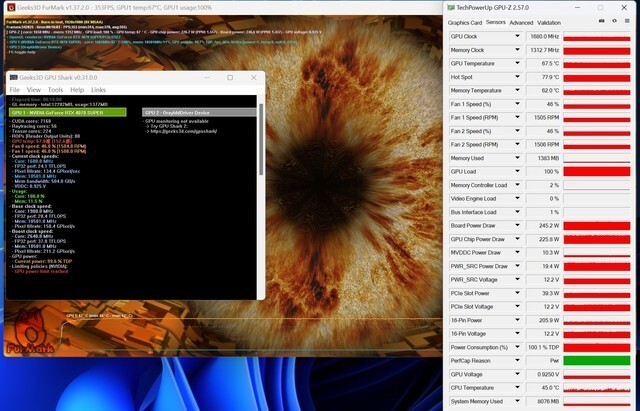Select GPU 1 NVIDIA GeForce RTX header in GPU Shark
Viewport: 640px width, 411px height.
pos(68,112)
